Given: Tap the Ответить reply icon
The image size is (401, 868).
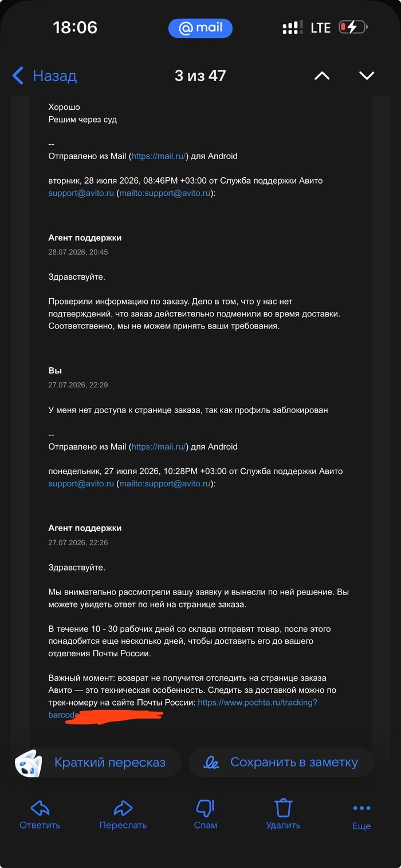Looking at the screenshot, I should pyautogui.click(x=40, y=814).
